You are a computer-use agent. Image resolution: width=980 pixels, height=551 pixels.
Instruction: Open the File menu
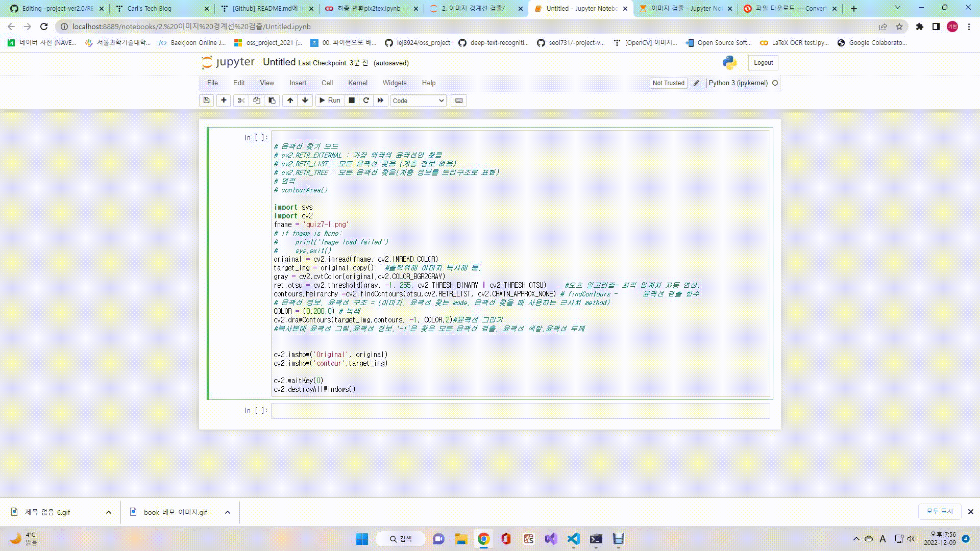(x=212, y=83)
